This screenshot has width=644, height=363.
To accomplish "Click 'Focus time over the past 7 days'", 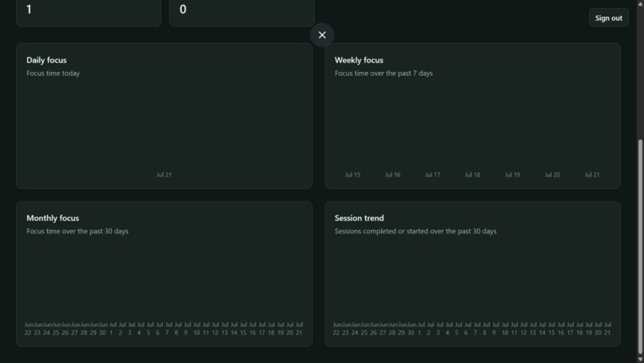I will click(x=384, y=74).
